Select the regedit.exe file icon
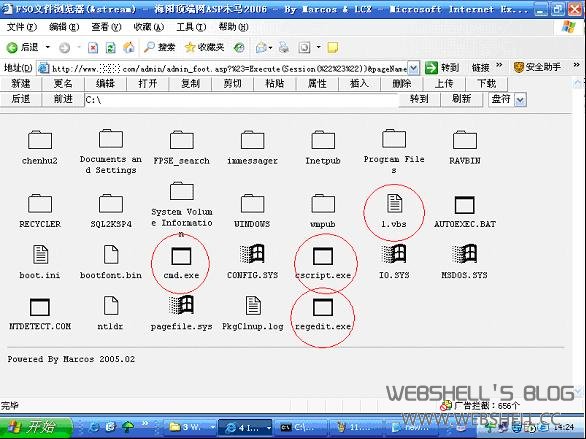Screen dimensions: 586x439 323,307
